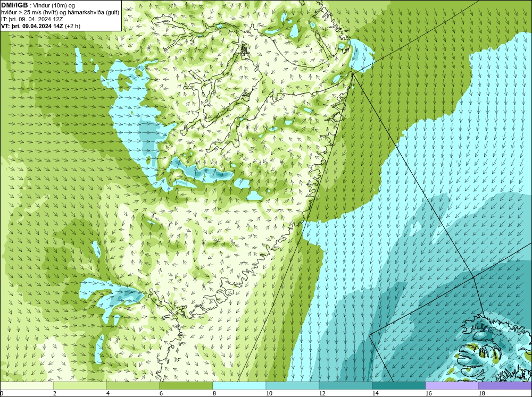This screenshot has width=532, height=397.
Task: Click the pale yellow 0–2 m/s legend swatch
Action: point(27,386)
